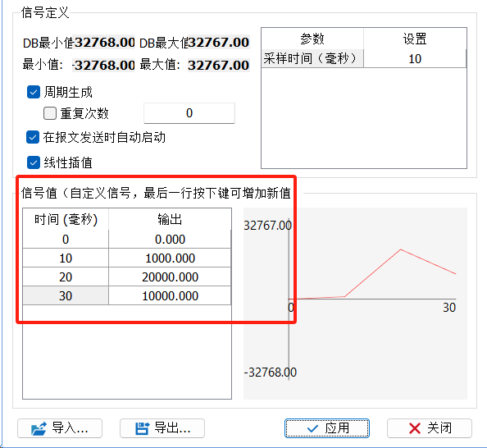Disable the 线性插值 checkbox
487x448 pixels.
point(34,162)
